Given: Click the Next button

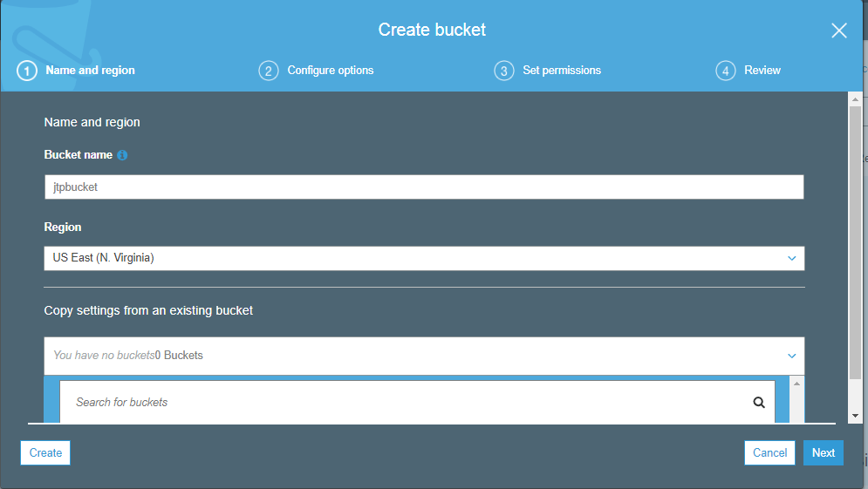Looking at the screenshot, I should point(824,452).
